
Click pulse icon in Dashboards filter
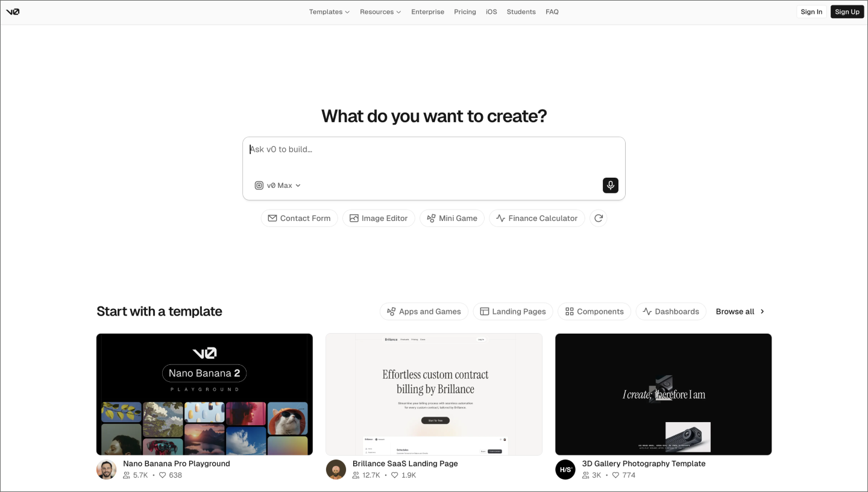tap(647, 311)
